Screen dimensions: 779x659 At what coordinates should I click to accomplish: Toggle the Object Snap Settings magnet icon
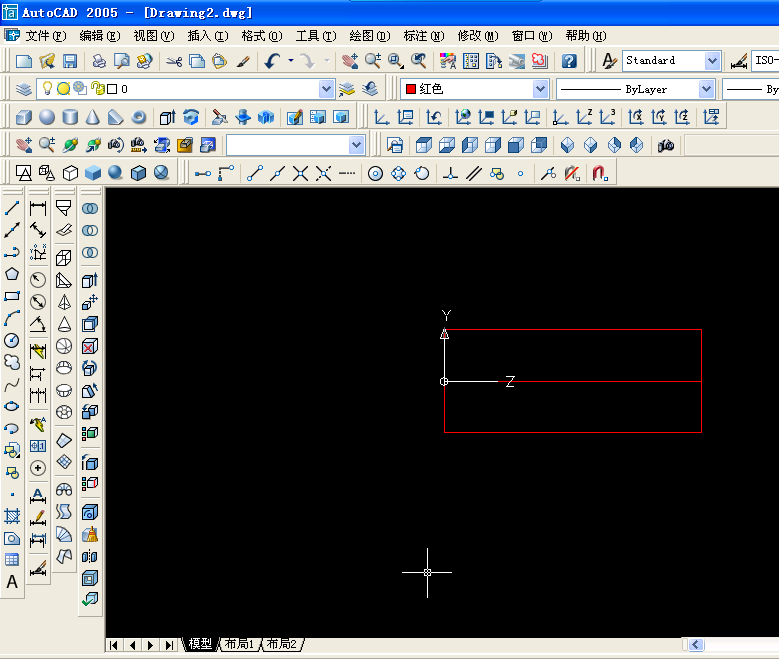tap(600, 173)
